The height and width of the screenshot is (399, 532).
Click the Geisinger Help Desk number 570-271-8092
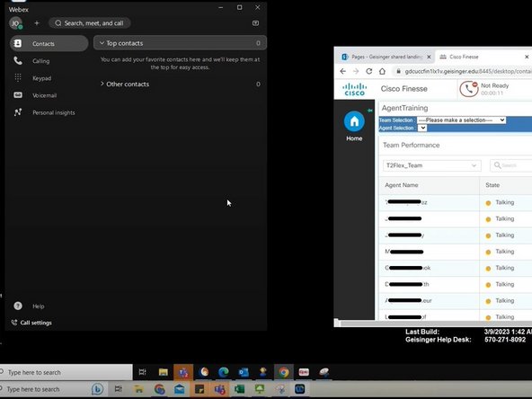[505, 340]
